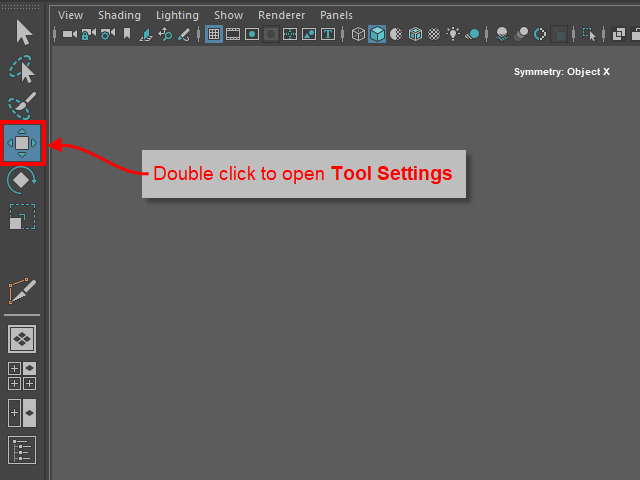Open the Outliner layout button
Image resolution: width=640 pixels, height=480 pixels.
[x=22, y=449]
